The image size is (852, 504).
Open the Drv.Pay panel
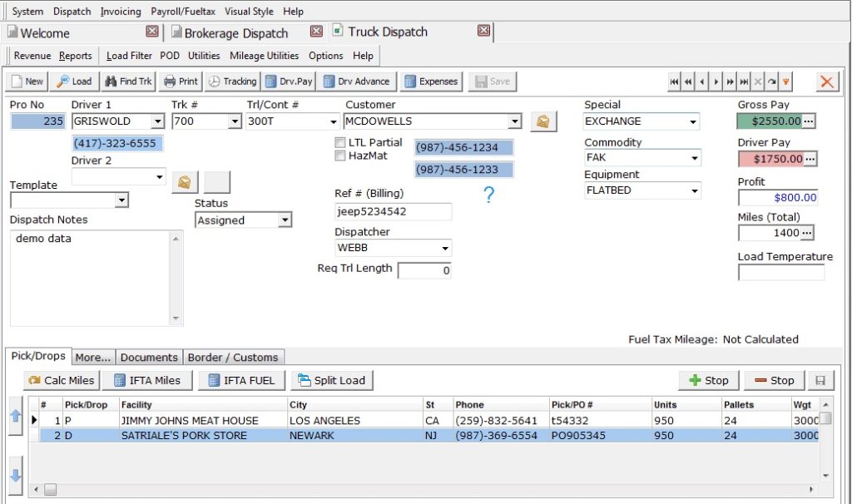tap(292, 81)
